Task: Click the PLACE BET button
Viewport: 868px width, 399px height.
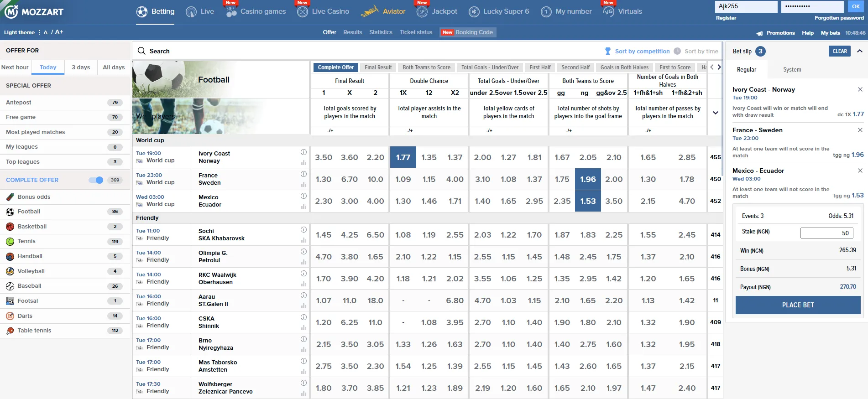Action: [798, 305]
